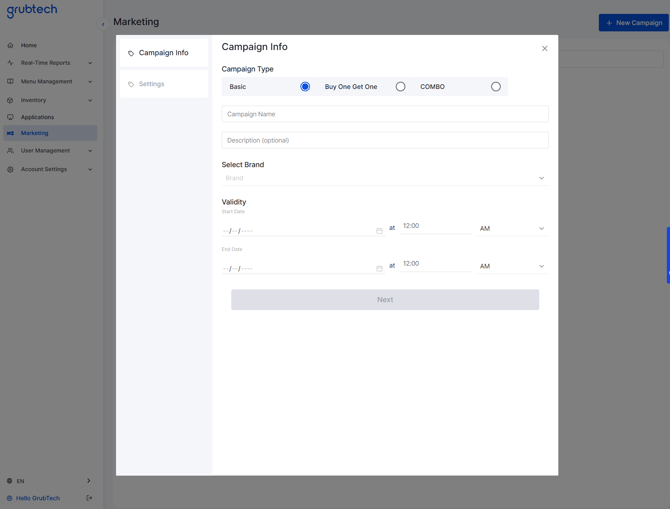The width and height of the screenshot is (670, 509).
Task: Open the Start Date calendar icon
Action: 379,231
